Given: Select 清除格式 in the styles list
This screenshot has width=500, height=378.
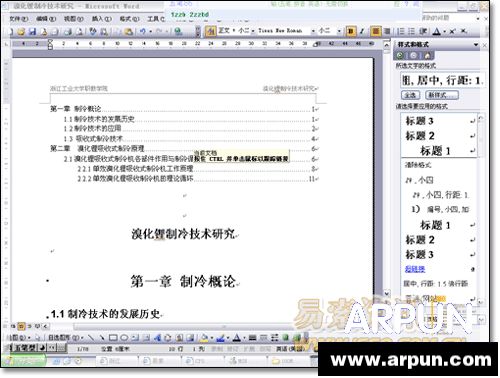Looking at the screenshot, I should click(x=418, y=165).
